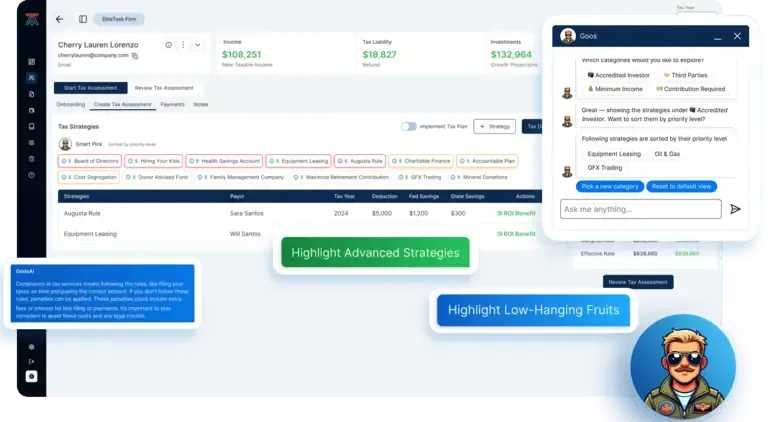Click the dark Review Tax Assessment button bottom right

click(638, 282)
